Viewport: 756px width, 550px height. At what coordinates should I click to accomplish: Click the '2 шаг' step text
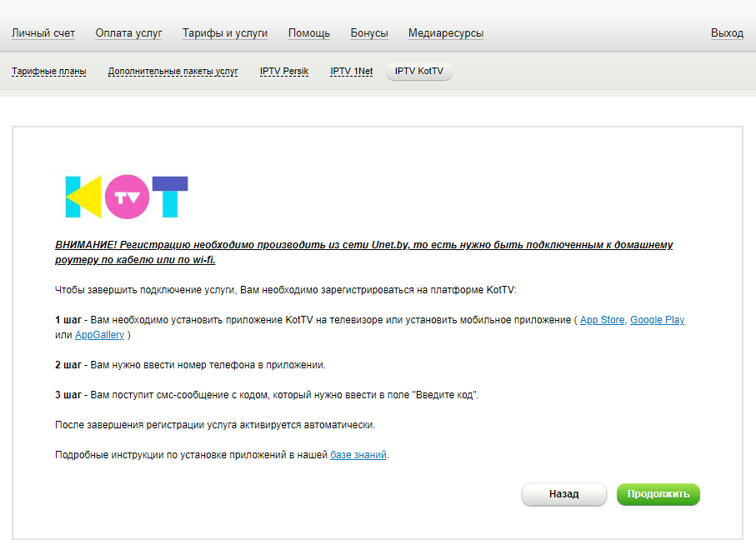pyautogui.click(x=190, y=365)
